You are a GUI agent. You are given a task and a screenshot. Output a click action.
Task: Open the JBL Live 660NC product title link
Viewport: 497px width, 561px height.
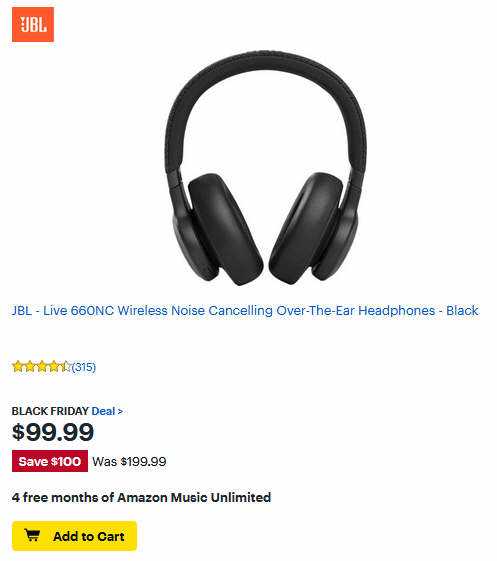click(245, 311)
